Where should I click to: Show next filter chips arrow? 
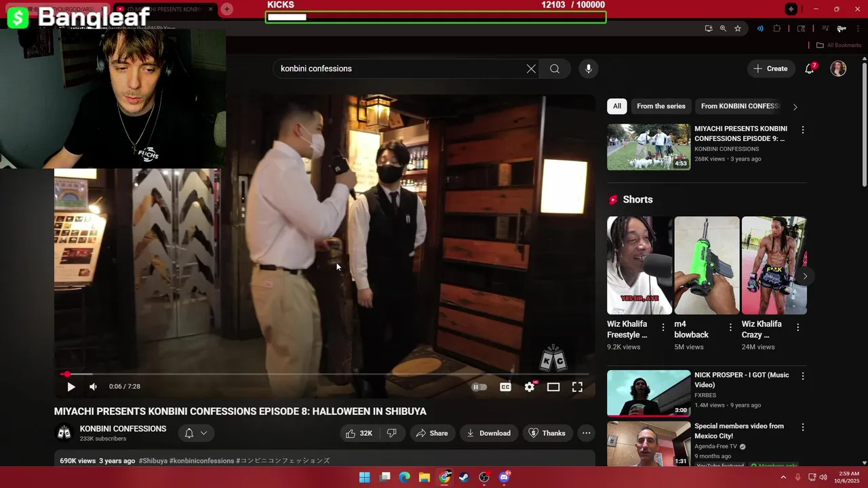(x=795, y=106)
